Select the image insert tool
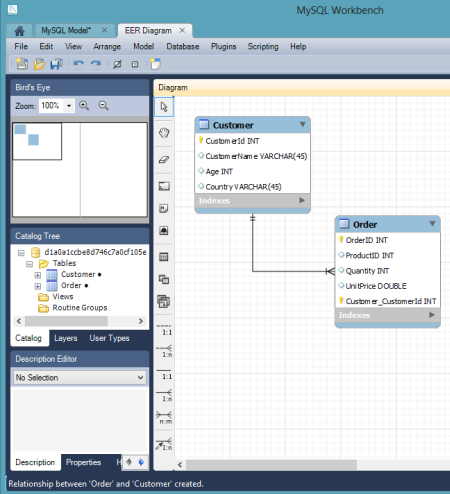Screen dimensions: 450x494 (164, 231)
